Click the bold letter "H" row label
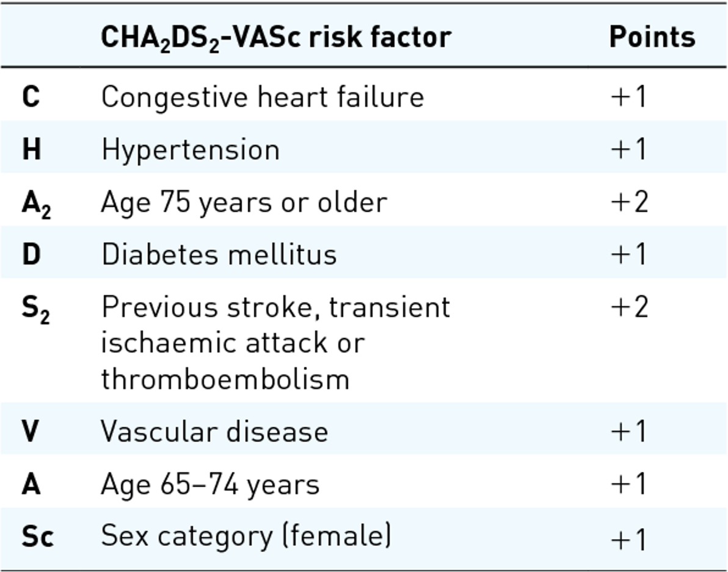 (31, 150)
